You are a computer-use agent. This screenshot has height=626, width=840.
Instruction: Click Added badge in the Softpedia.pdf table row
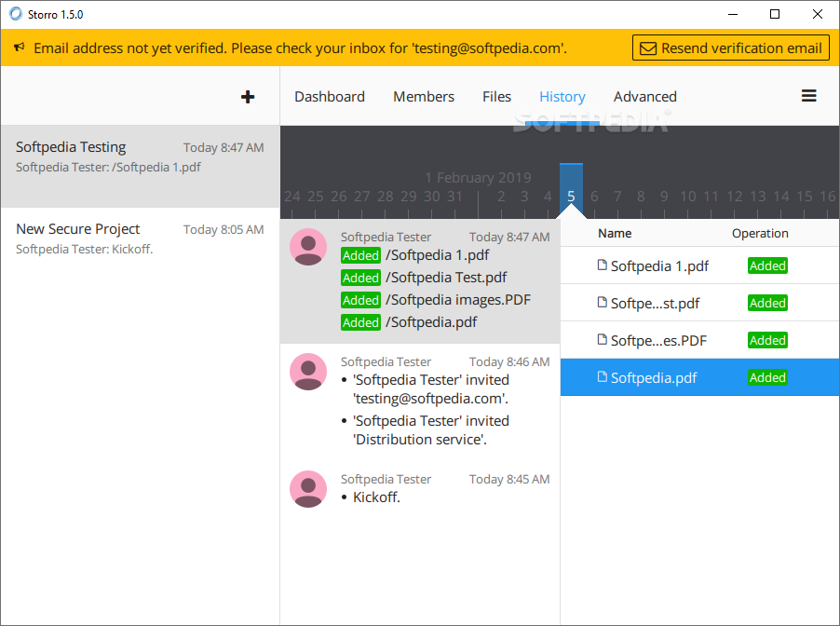tap(767, 377)
